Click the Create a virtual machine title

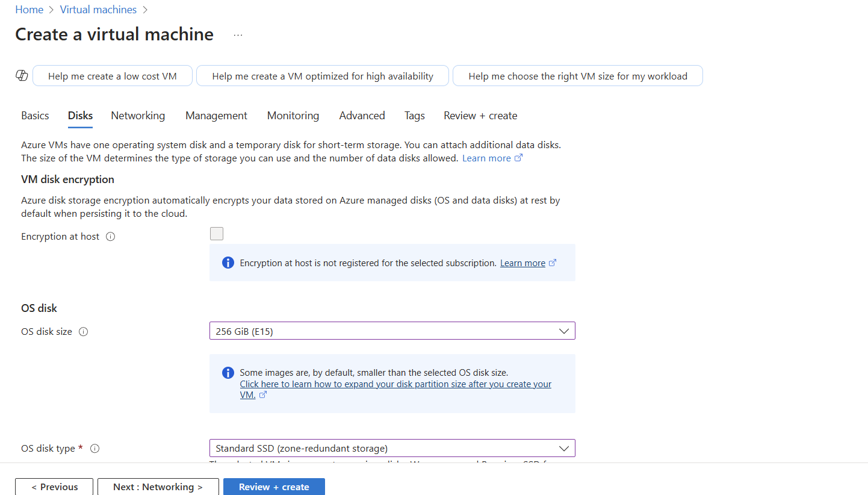(x=114, y=34)
